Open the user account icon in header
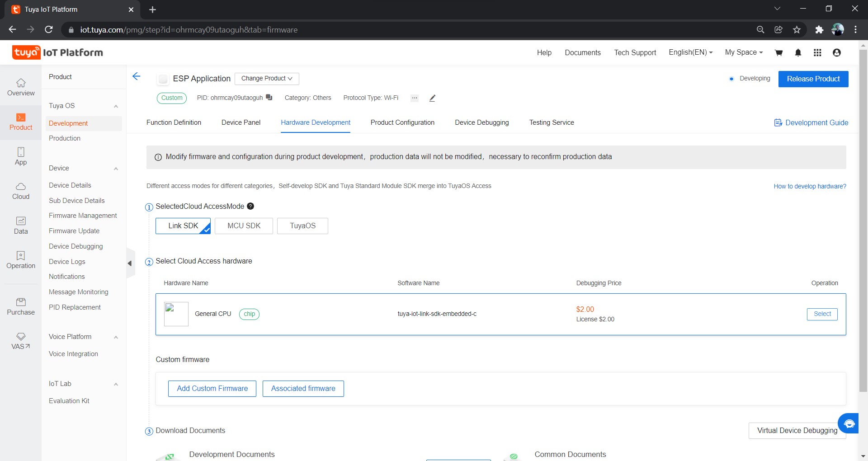Viewport: 868px width, 461px height. 837,53
